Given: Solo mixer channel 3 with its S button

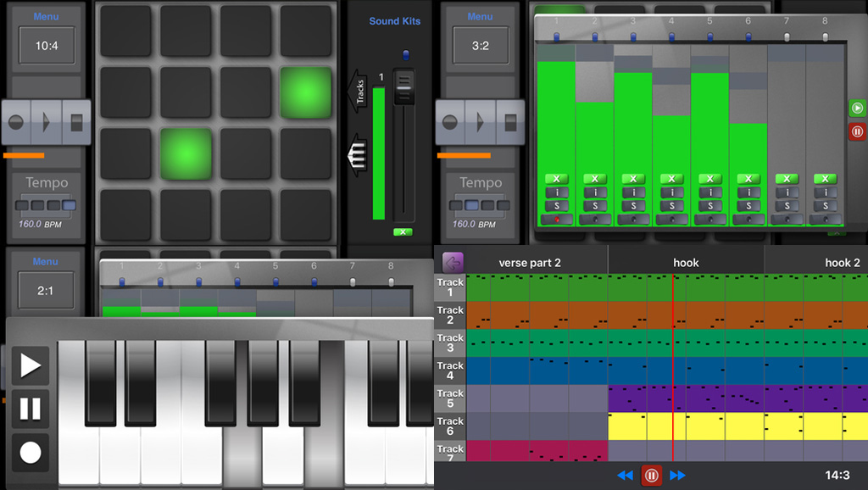Looking at the screenshot, I should [633, 206].
